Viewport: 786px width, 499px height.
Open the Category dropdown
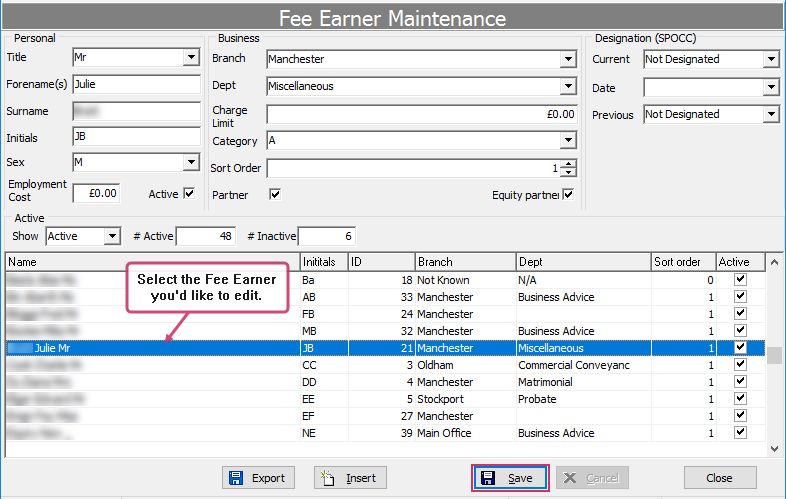(x=568, y=140)
